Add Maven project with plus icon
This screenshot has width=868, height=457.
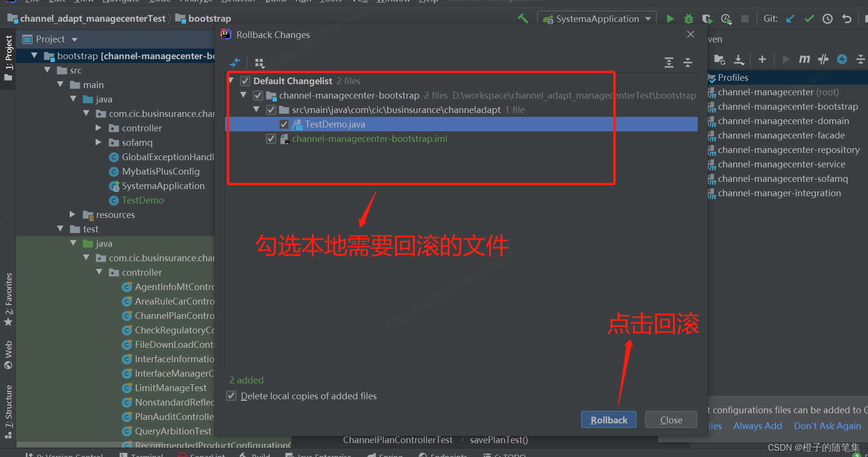[x=762, y=59]
